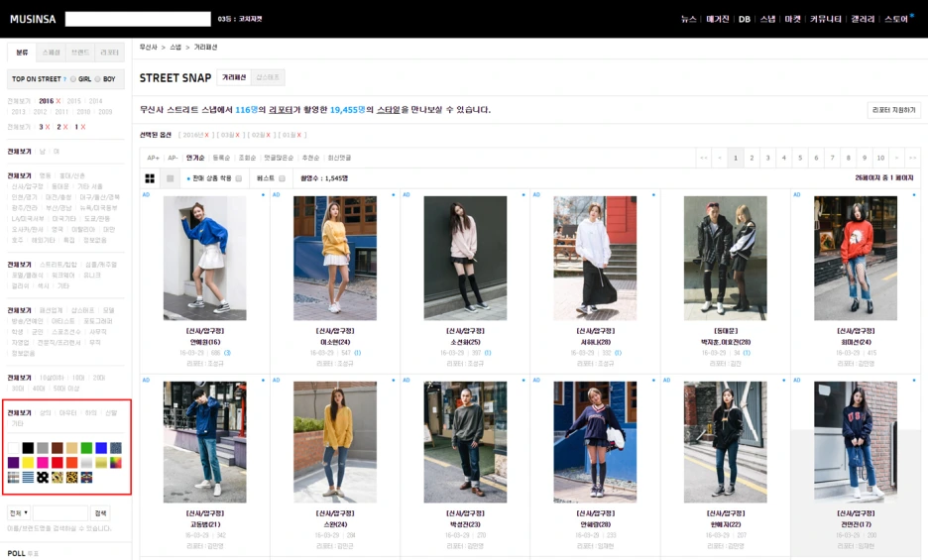Image resolution: width=928 pixels, height=560 pixels.
Task: Select the horizontal stripes pattern swatch
Action: 28,477
